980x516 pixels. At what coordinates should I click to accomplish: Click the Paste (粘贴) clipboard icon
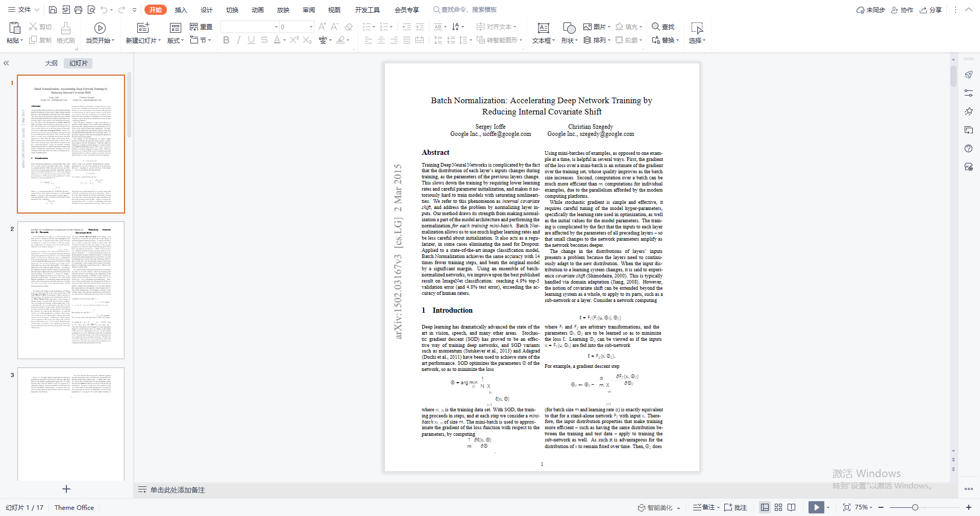point(15,28)
